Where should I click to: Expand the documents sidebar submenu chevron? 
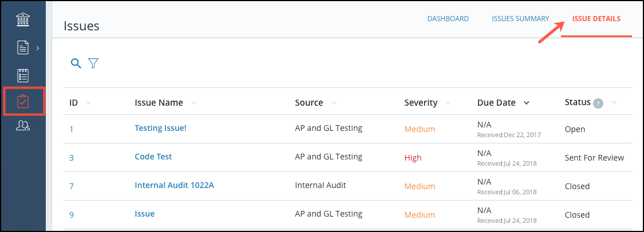click(x=37, y=48)
